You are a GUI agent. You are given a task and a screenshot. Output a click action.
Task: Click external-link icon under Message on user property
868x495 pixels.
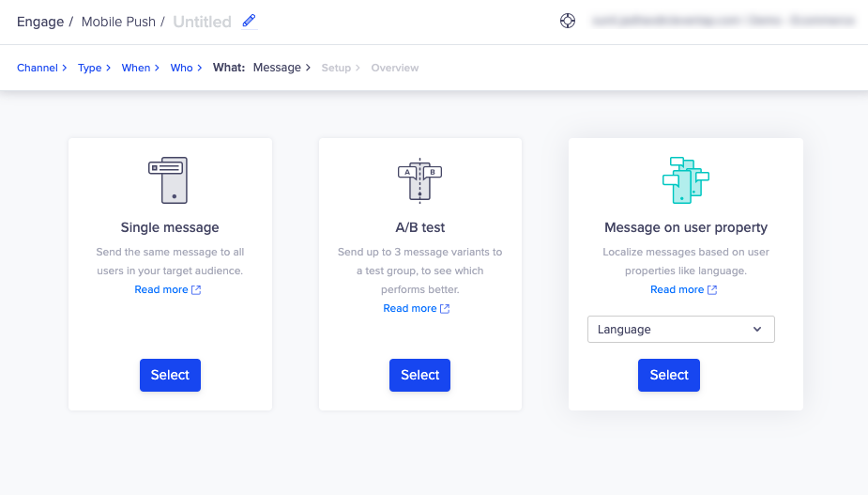[712, 290]
